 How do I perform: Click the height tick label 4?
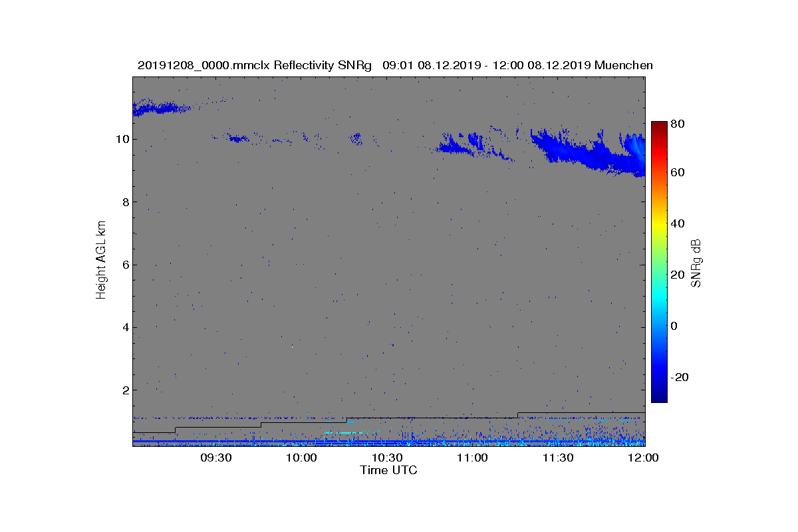(x=126, y=327)
